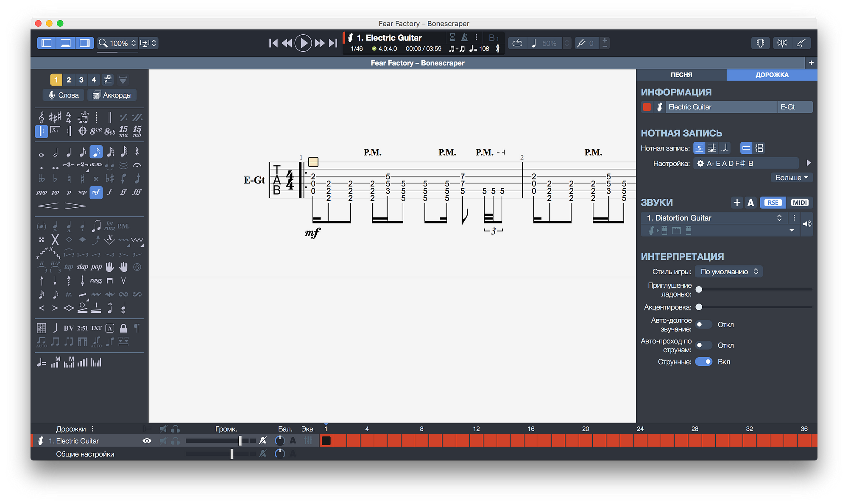Apply triplet tuplet to note
848x504 pixels.
[x=69, y=165]
